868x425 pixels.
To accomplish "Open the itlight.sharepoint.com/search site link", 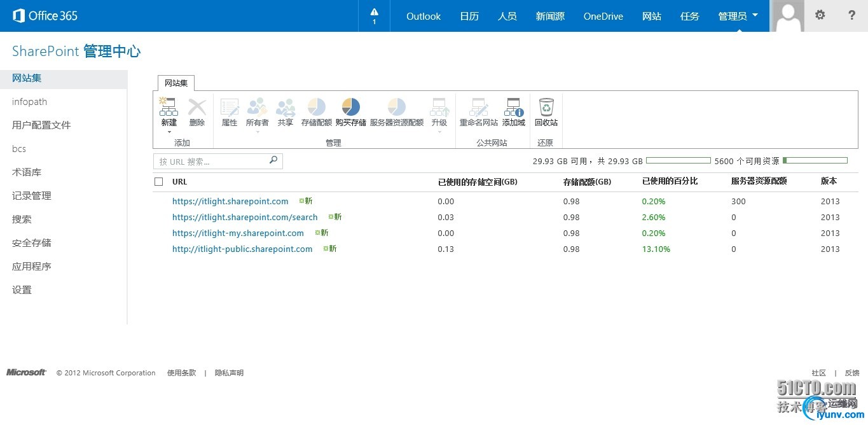I will click(245, 218).
